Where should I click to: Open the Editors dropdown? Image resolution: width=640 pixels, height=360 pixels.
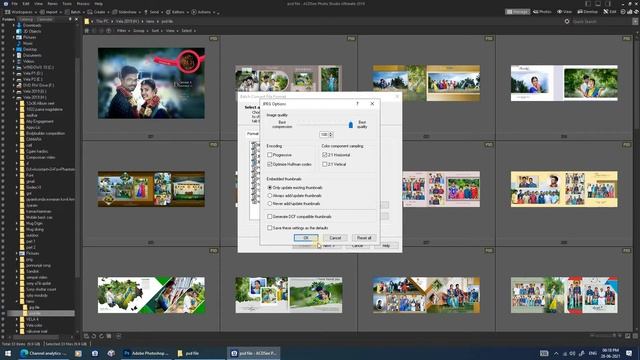(x=178, y=12)
